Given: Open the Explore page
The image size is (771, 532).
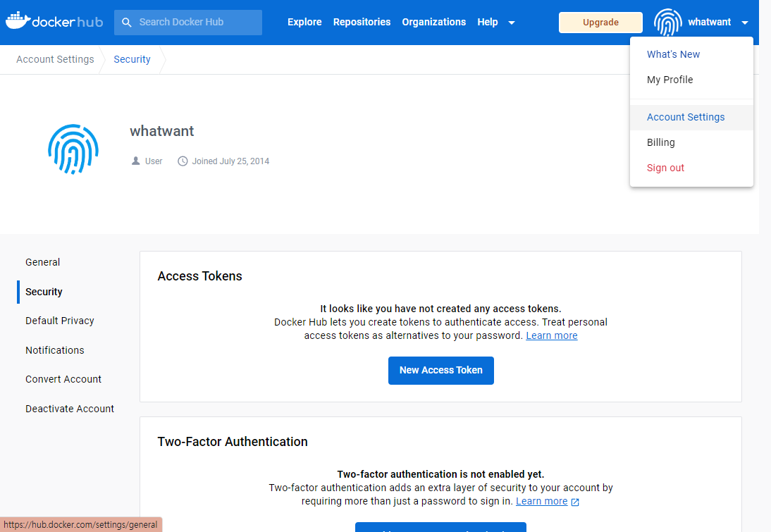Looking at the screenshot, I should pos(304,22).
